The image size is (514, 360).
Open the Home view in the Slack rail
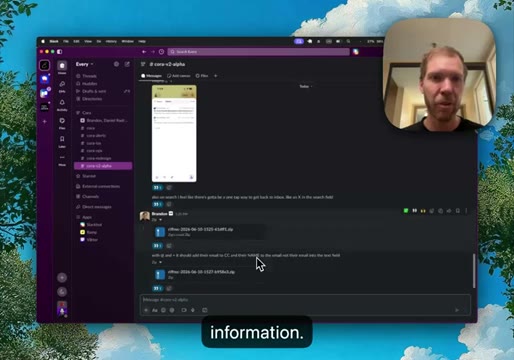[62, 66]
